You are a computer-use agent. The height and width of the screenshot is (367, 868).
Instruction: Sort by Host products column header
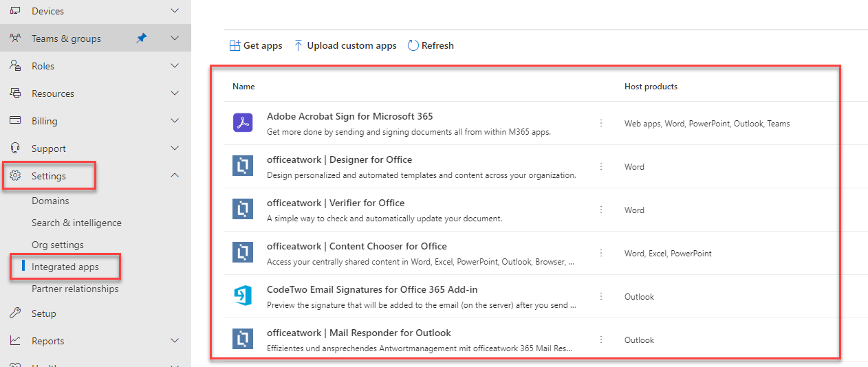point(651,87)
